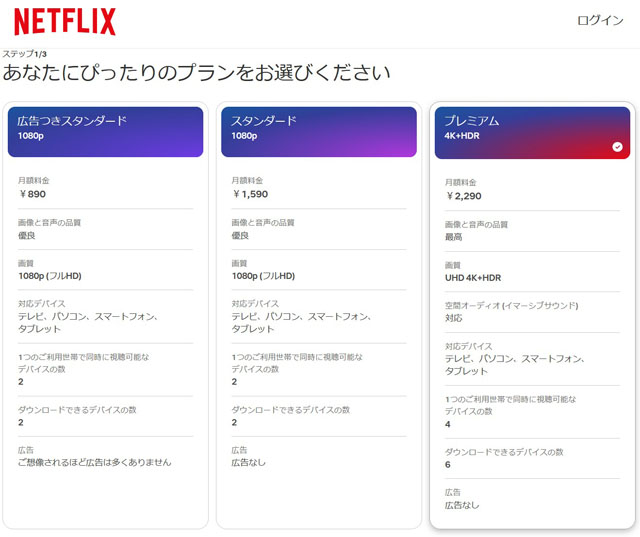Image resolution: width=640 pixels, height=537 pixels.
Task: Click 月額料金 label in the プレミアム card
Action: pos(460,183)
